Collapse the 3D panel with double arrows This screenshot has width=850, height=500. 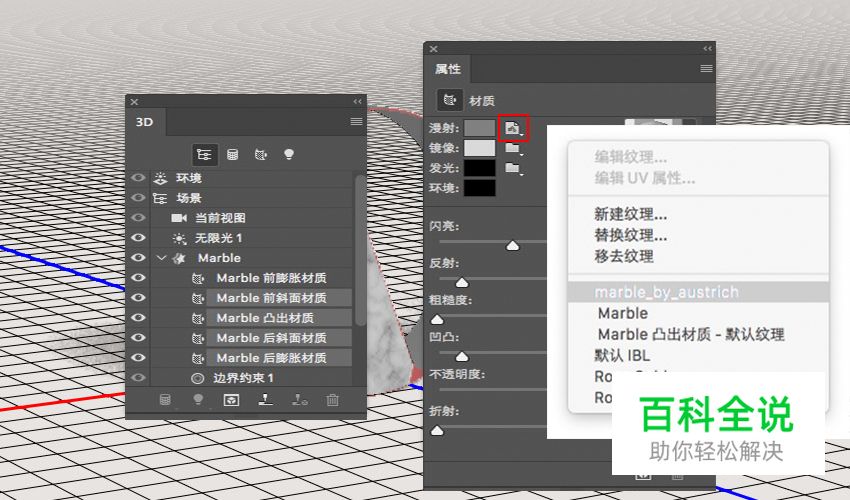pos(357,101)
